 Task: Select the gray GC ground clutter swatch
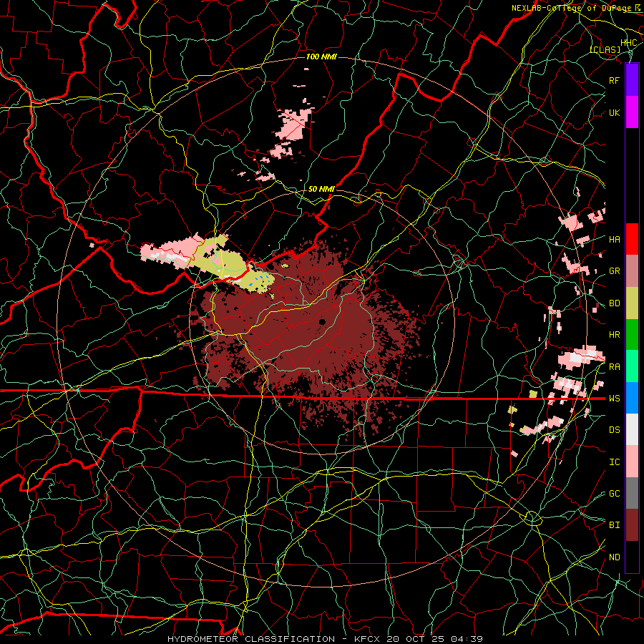(x=632, y=493)
